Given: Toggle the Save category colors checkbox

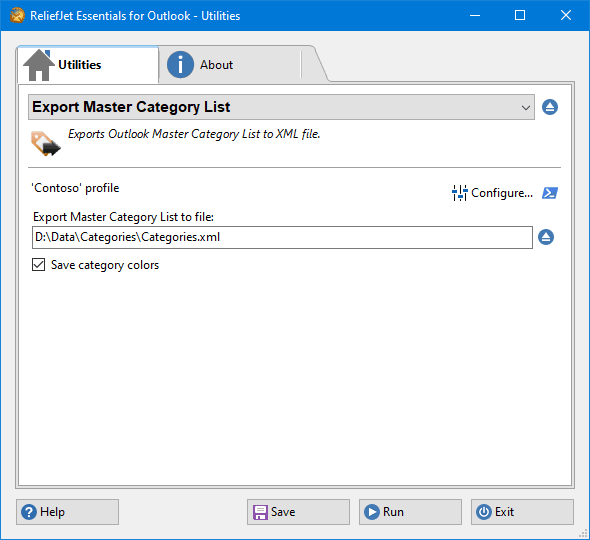Looking at the screenshot, I should click(x=38, y=265).
